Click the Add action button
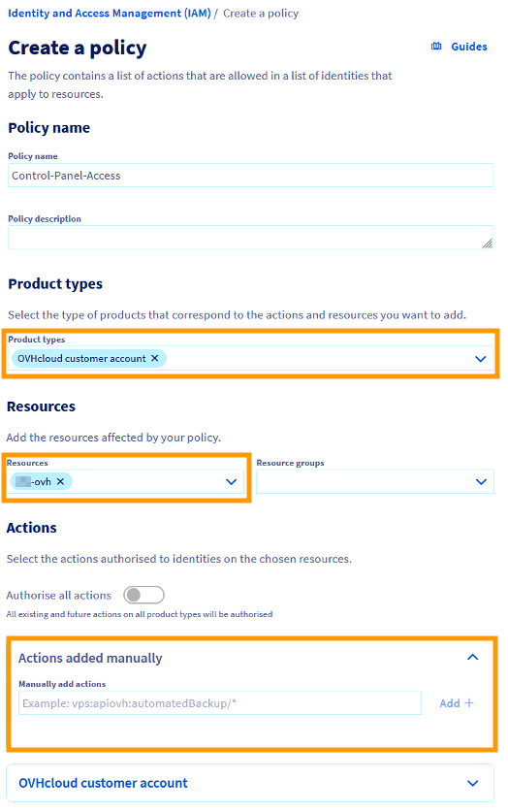508x812 pixels. (x=457, y=702)
